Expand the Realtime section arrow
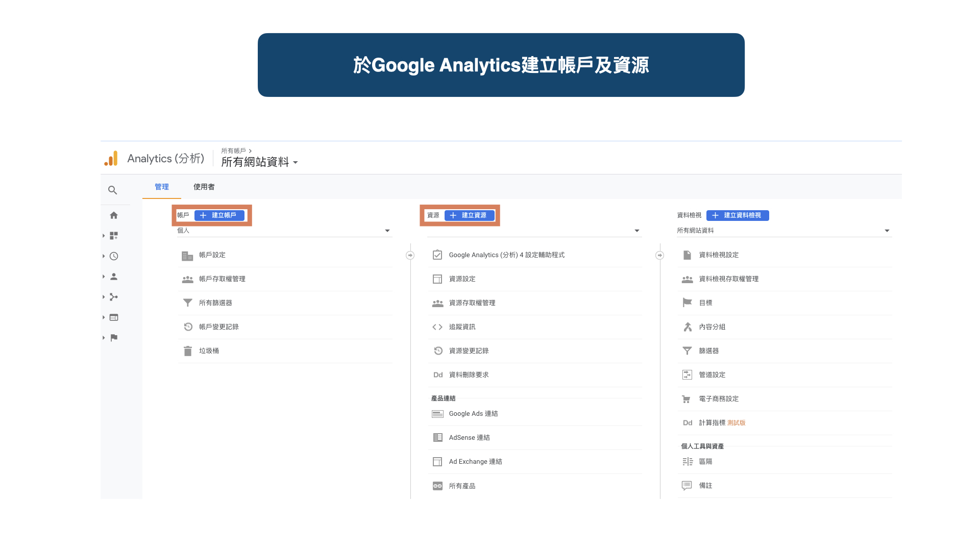The width and height of the screenshot is (980, 551). click(x=104, y=256)
